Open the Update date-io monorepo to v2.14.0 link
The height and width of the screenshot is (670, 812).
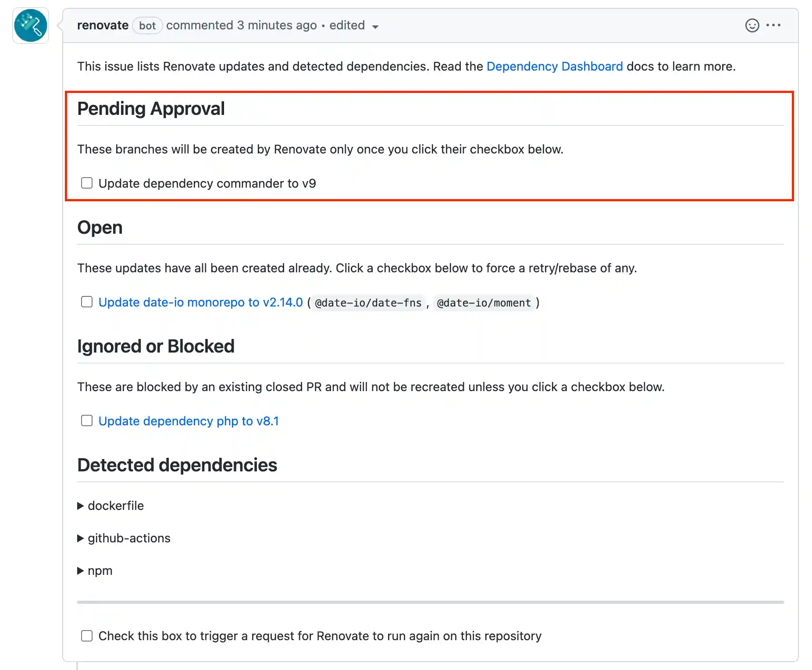point(200,302)
